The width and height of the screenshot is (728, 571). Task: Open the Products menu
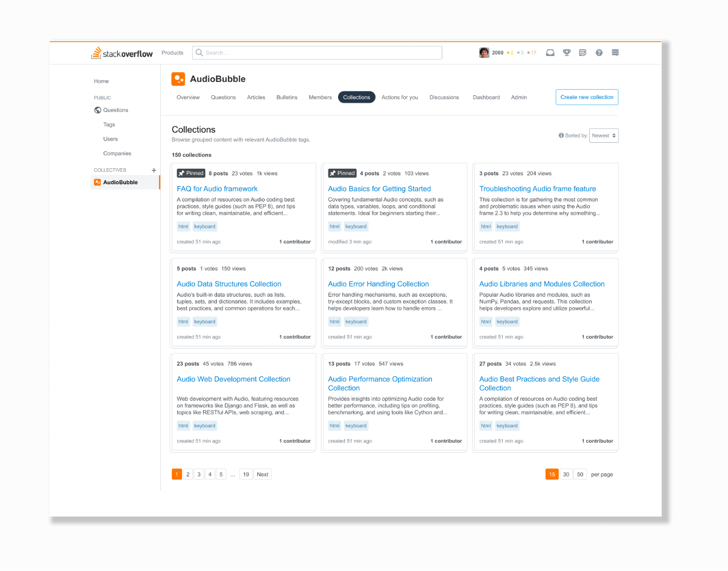(x=172, y=53)
